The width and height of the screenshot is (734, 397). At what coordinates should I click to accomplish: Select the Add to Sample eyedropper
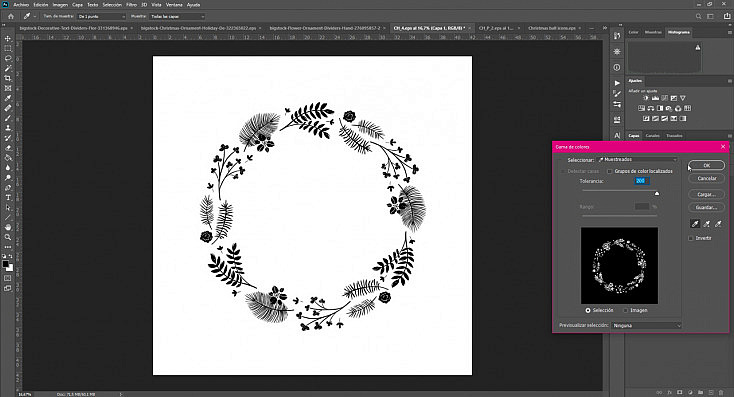point(707,224)
